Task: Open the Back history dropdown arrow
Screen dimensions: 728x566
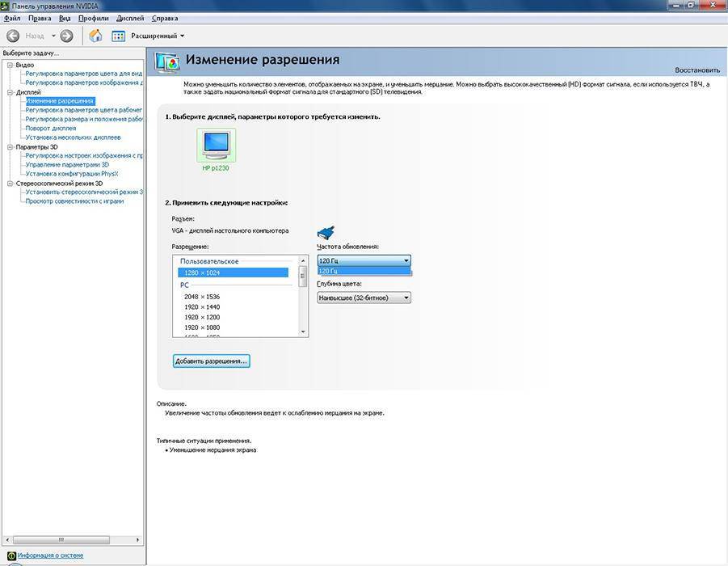Action: coord(53,36)
